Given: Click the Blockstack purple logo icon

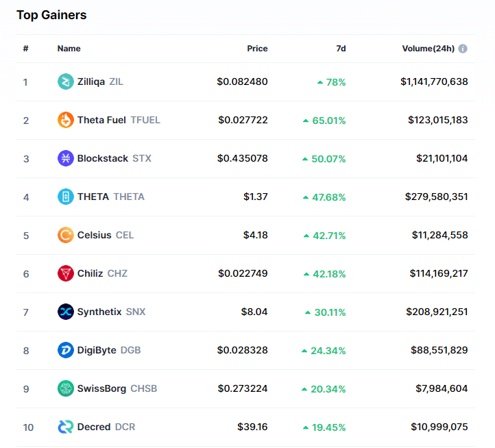Looking at the screenshot, I should (x=65, y=158).
